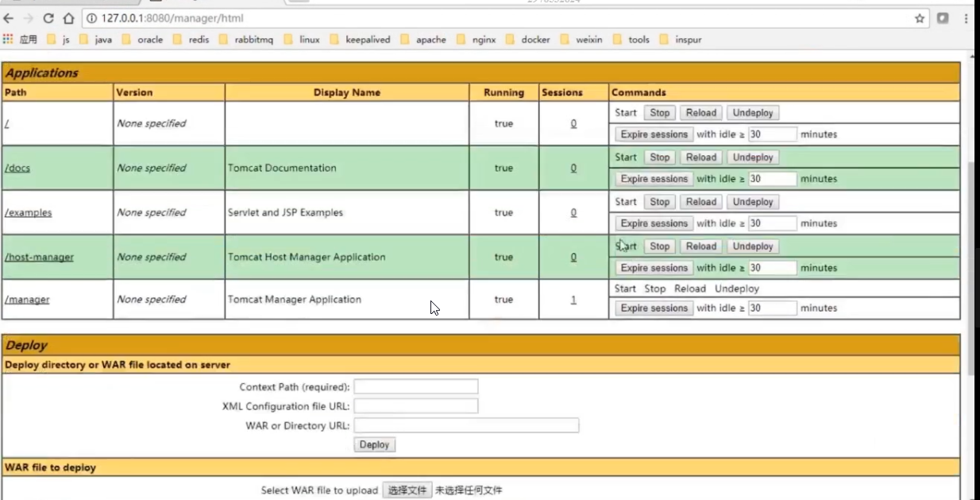Click the Servlet and JSP Examples text
980x500 pixels.
click(x=285, y=213)
